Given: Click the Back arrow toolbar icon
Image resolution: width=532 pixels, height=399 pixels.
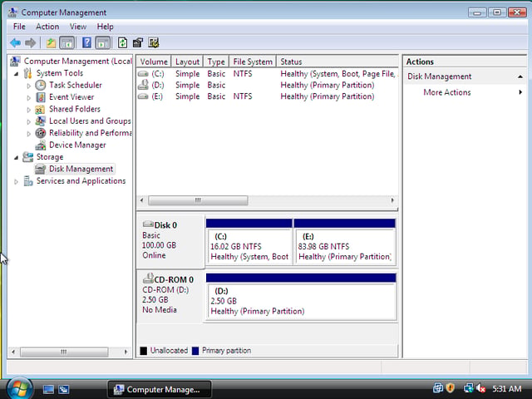Looking at the screenshot, I should 15,43.
